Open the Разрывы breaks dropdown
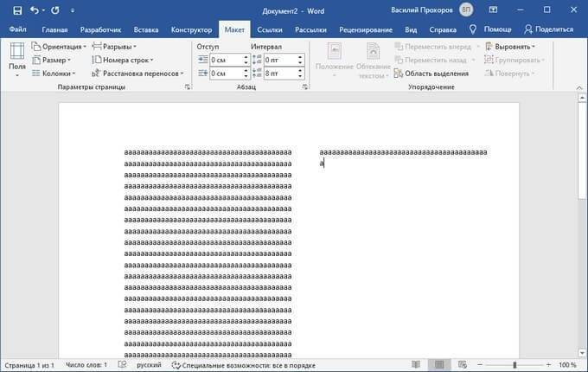This screenshot has width=588, height=372. [x=114, y=47]
